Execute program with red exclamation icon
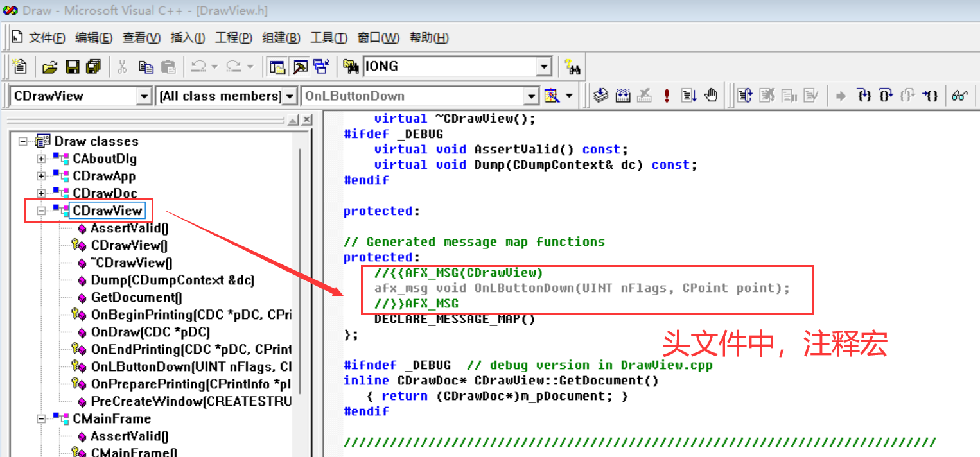This screenshot has width=980, height=457. click(667, 96)
